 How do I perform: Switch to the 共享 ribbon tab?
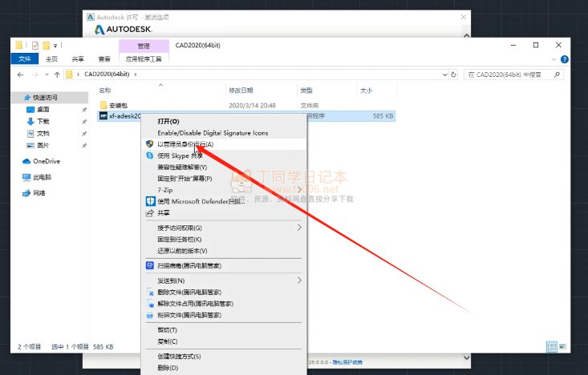pos(78,58)
